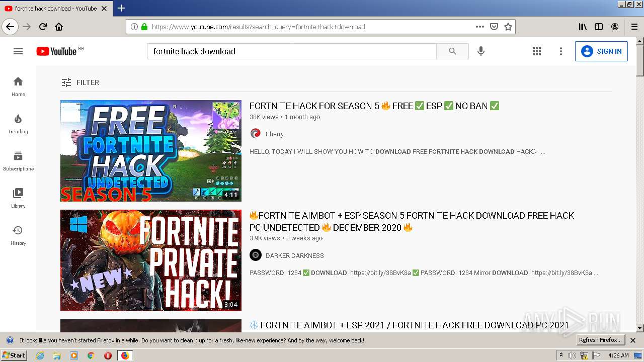Open the Windows Start menu
This screenshot has width=644, height=362.
click(x=14, y=355)
